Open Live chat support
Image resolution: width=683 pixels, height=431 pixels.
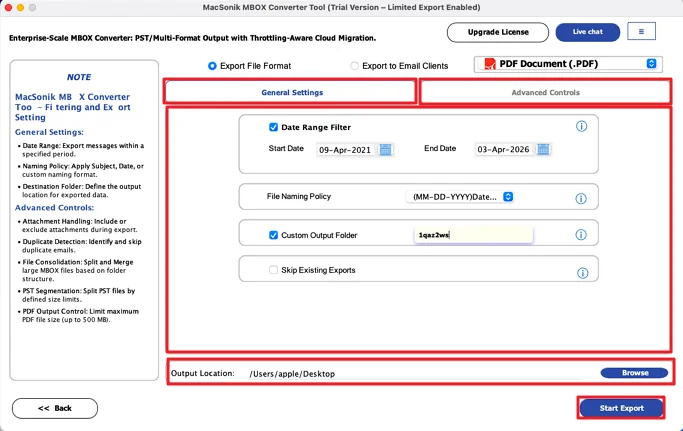click(588, 32)
